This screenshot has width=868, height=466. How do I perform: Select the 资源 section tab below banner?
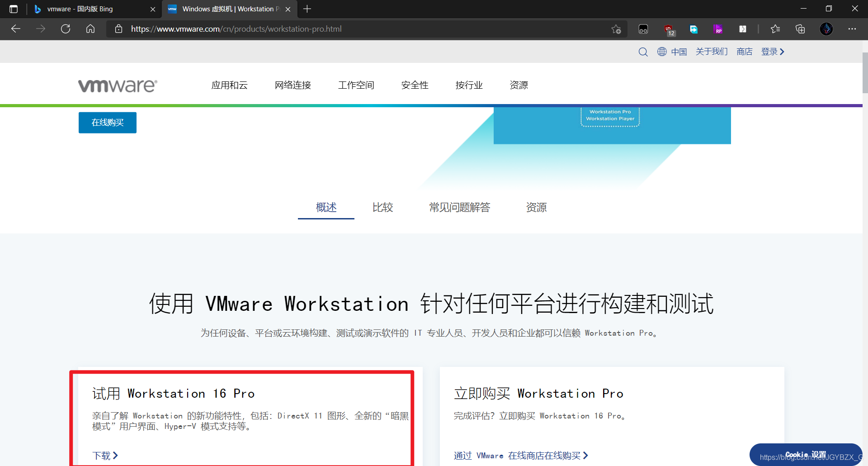pyautogui.click(x=537, y=207)
